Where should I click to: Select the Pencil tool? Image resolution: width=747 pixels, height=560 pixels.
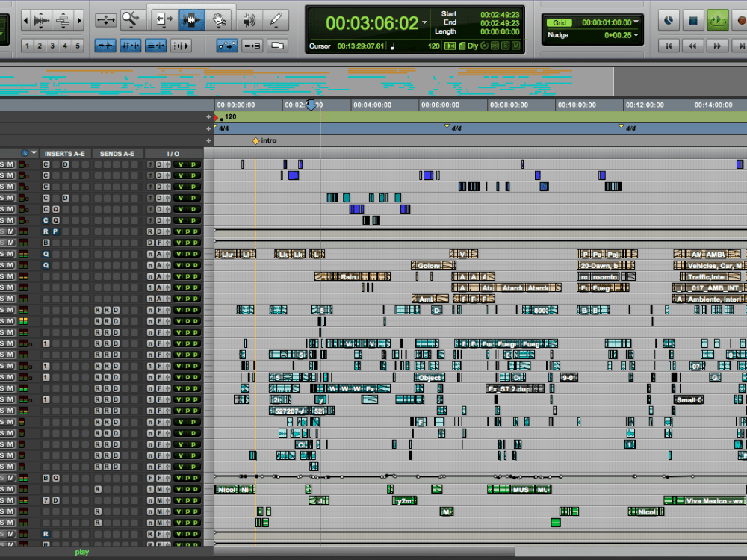276,20
